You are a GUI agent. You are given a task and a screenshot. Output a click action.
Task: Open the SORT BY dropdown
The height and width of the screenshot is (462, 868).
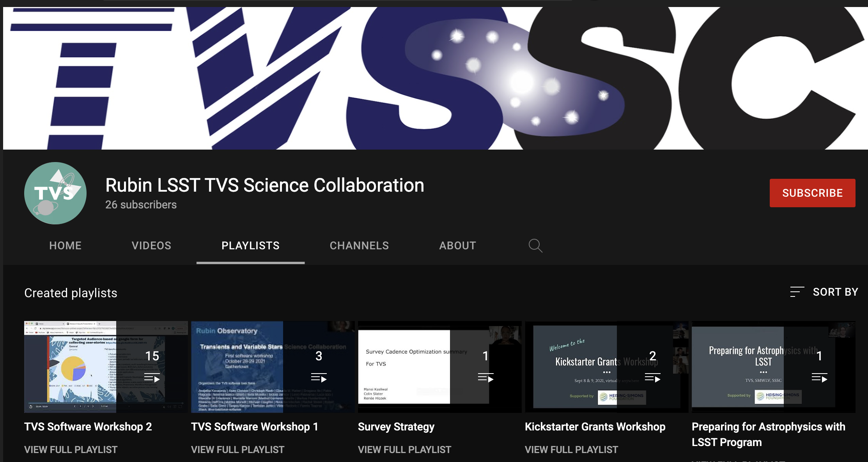835,292
